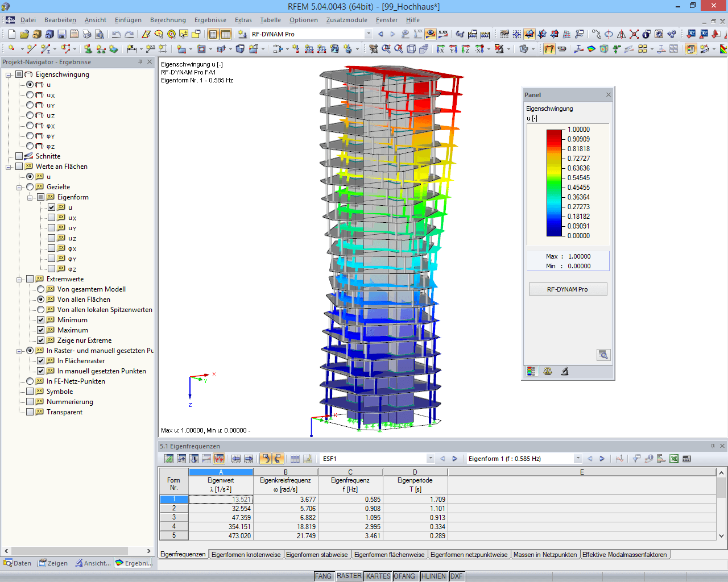This screenshot has height=582, width=728.
Task: Toggle the OFANG status bar button
Action: tap(404, 576)
